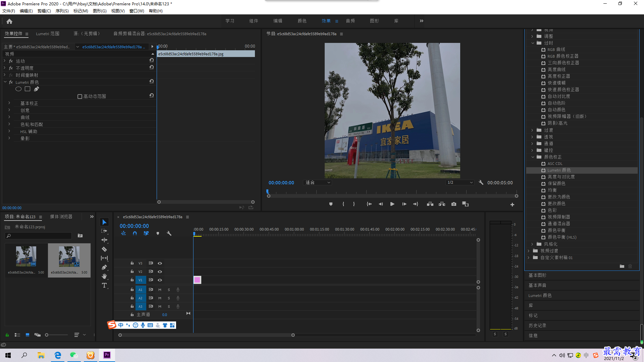Image resolution: width=644 pixels, height=362 pixels.
Task: Reset the 不透明度 effect
Action: tap(152, 67)
